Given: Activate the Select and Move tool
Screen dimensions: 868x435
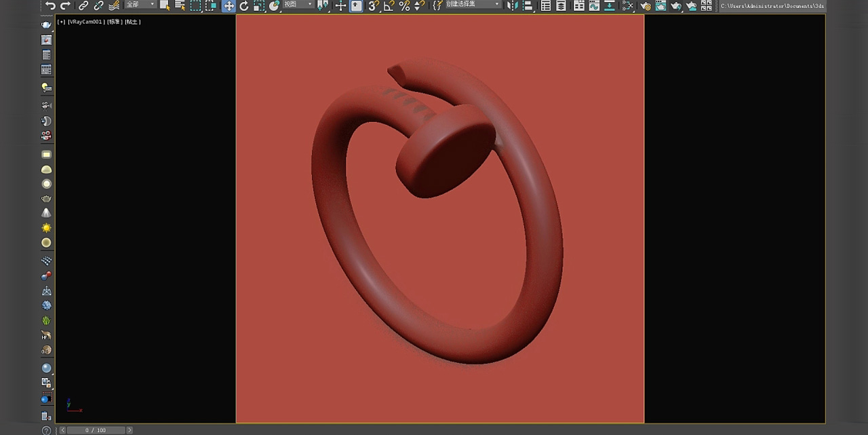Looking at the screenshot, I should click(229, 5).
